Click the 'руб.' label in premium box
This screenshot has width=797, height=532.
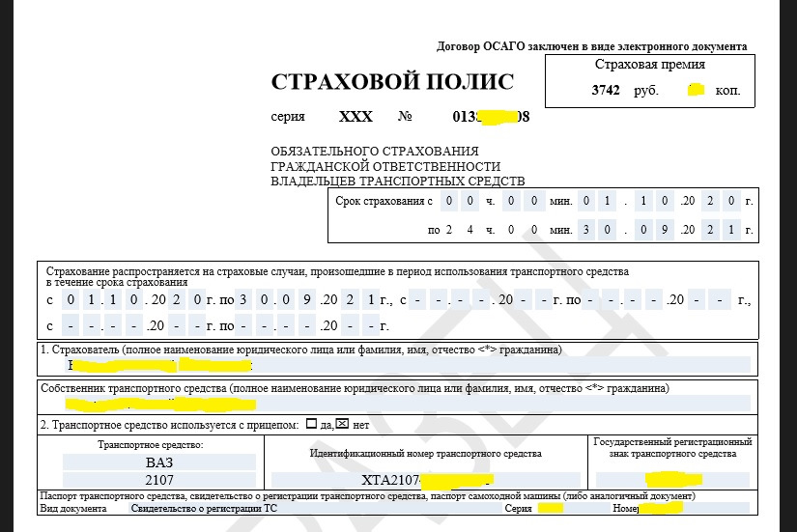(646, 91)
